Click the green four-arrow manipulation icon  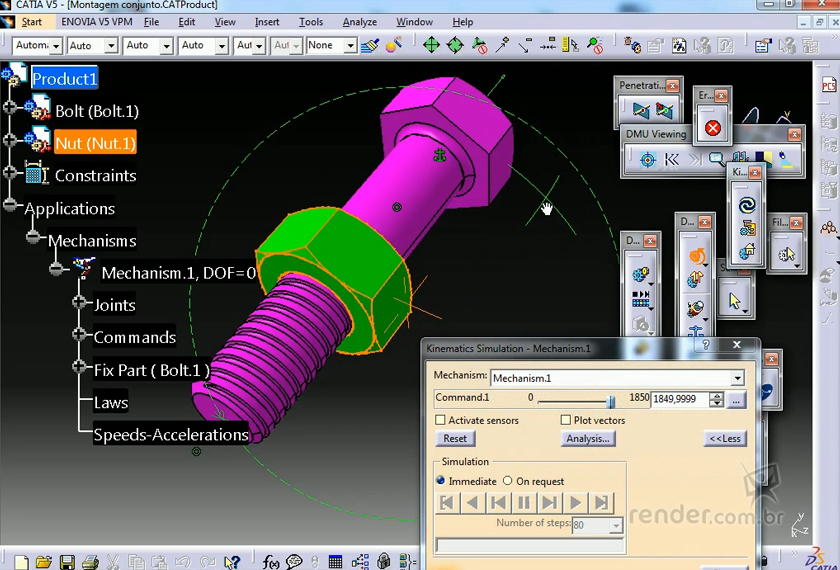point(431,45)
